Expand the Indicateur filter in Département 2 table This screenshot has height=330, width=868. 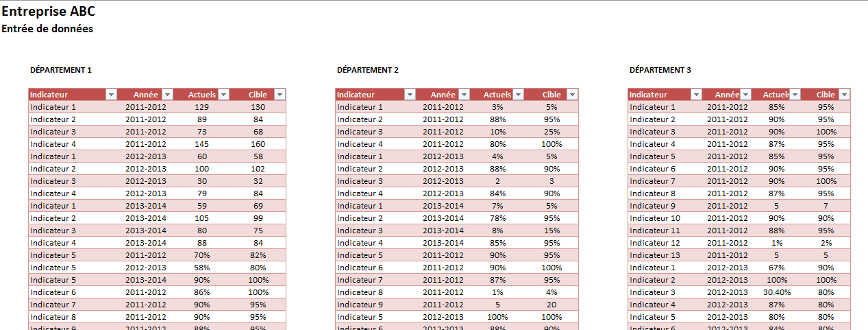(x=410, y=95)
